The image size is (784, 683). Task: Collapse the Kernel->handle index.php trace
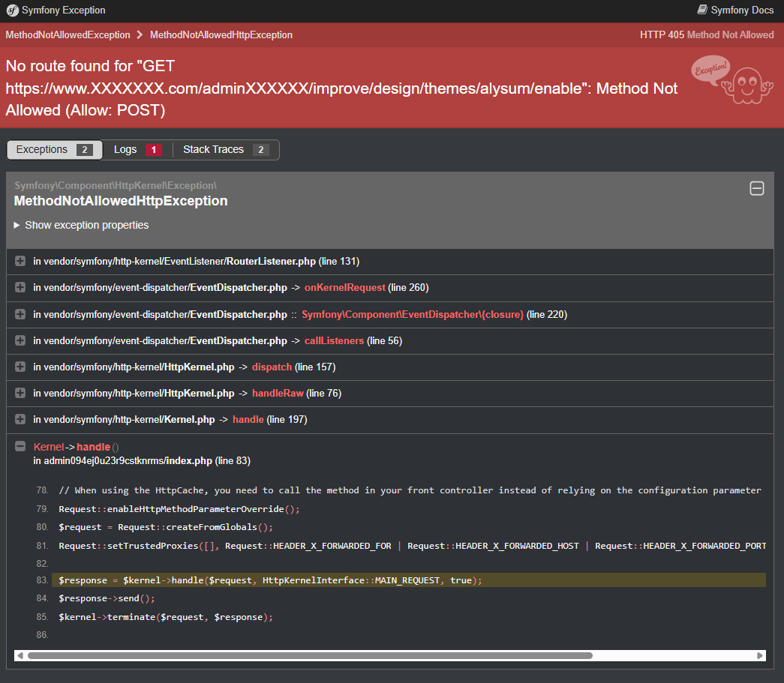point(20,446)
